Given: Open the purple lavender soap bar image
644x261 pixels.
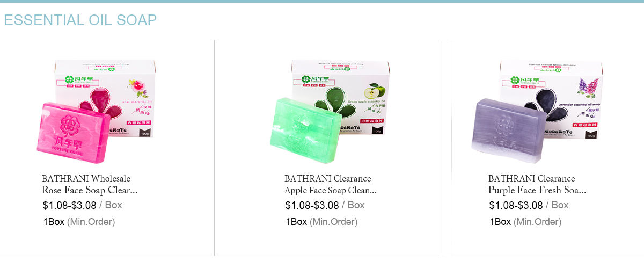Looking at the screenshot, I should 509,130.
